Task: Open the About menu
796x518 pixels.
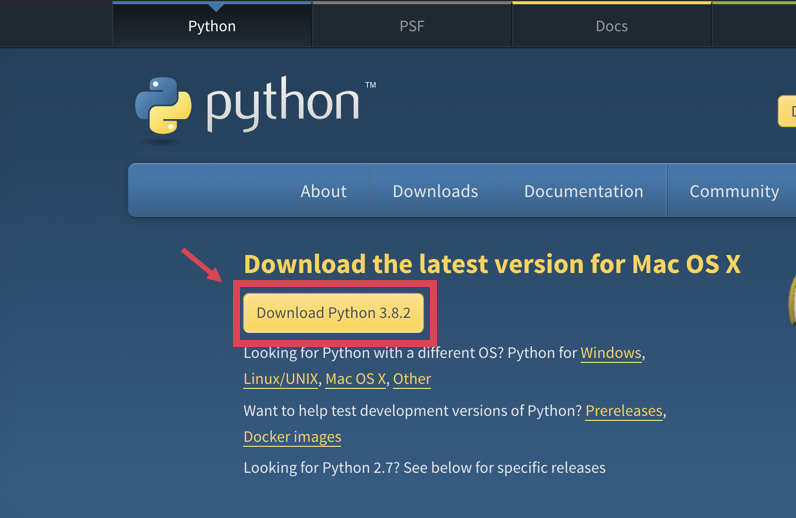Action: tap(323, 191)
